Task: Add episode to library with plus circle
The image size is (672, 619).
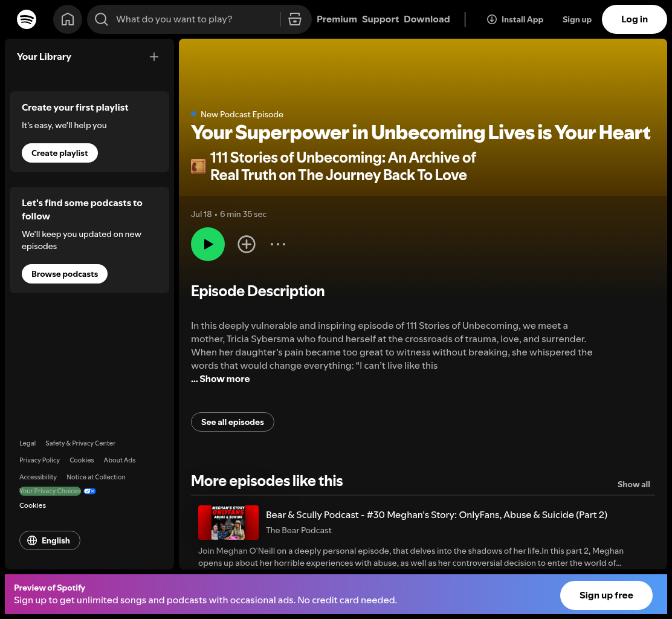Action: [247, 244]
